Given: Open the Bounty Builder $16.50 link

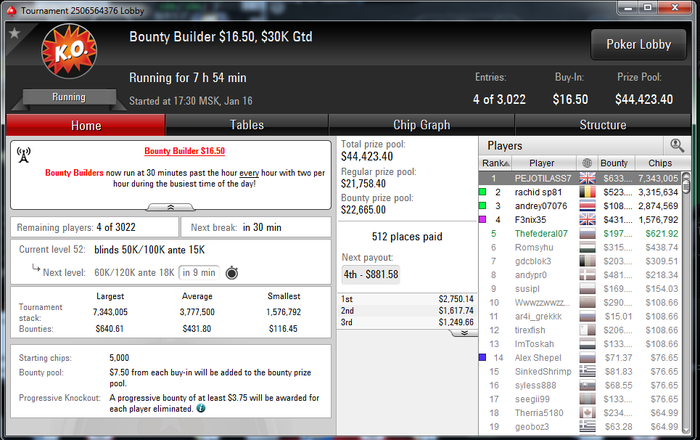Looking at the screenshot, I should (184, 151).
